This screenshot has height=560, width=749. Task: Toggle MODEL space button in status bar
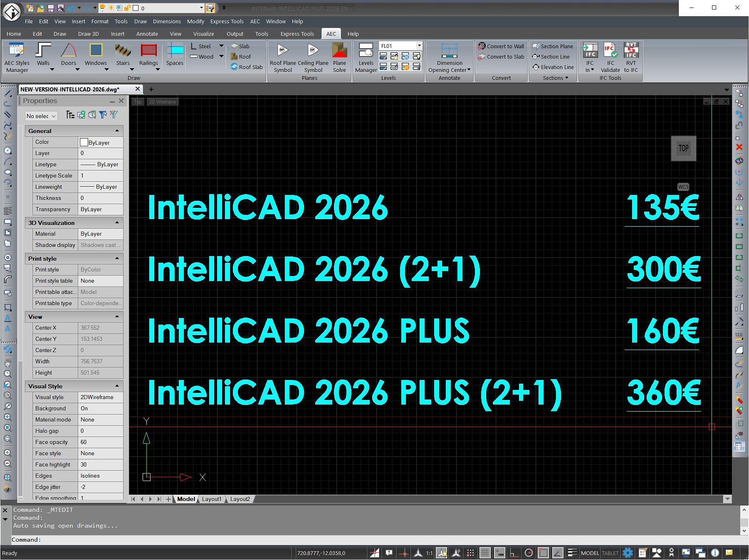tap(590, 553)
